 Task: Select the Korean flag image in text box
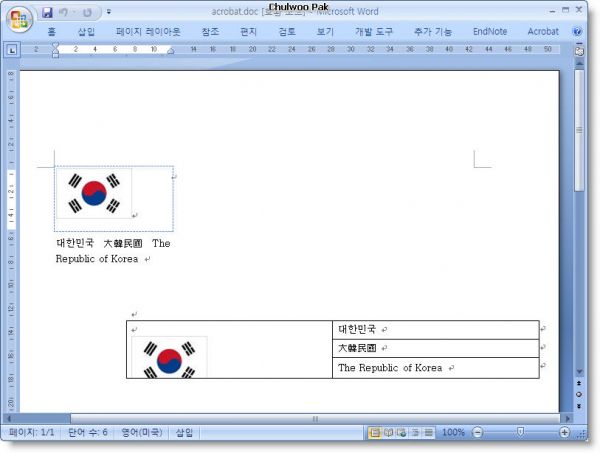pos(94,193)
